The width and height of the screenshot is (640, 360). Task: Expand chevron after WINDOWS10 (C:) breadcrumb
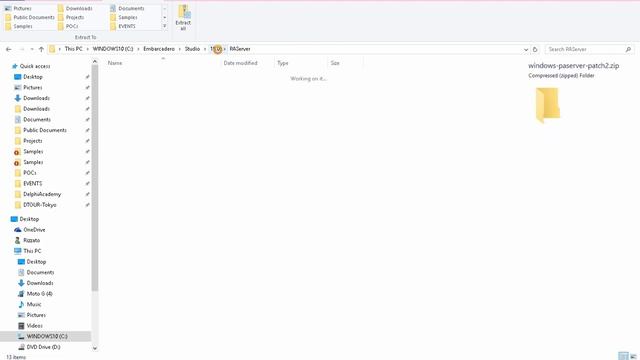pyautogui.click(x=138, y=49)
